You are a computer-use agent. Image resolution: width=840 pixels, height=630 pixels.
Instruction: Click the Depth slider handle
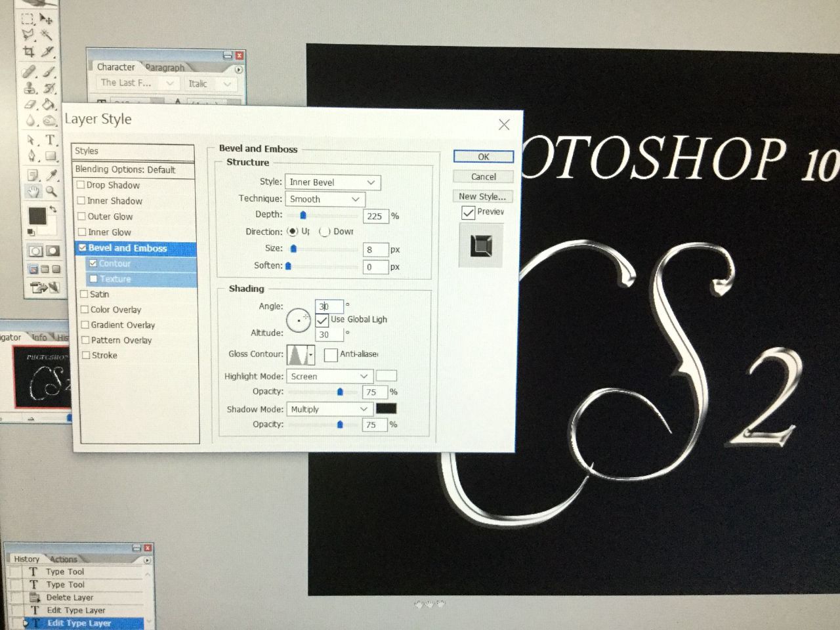click(303, 215)
